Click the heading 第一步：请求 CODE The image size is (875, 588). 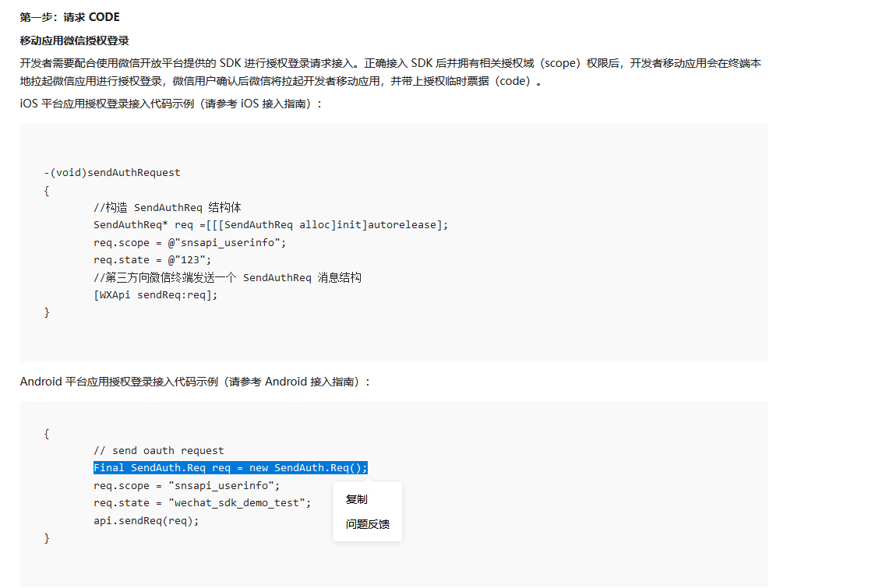click(x=70, y=17)
